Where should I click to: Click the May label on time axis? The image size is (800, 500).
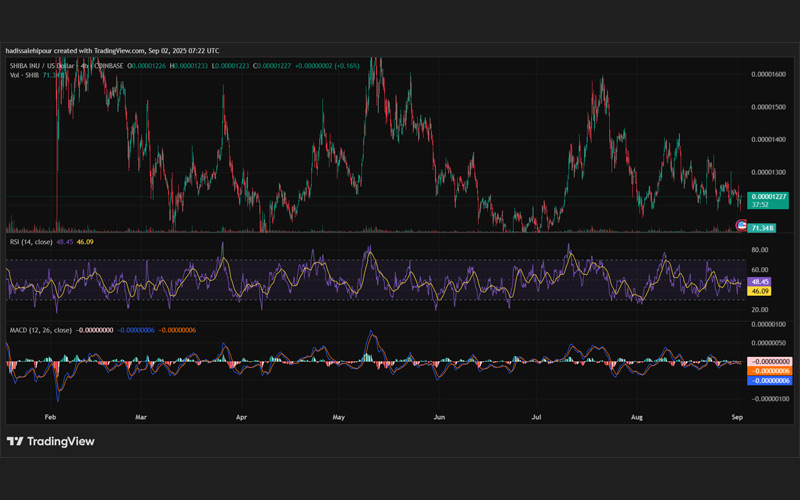point(339,417)
